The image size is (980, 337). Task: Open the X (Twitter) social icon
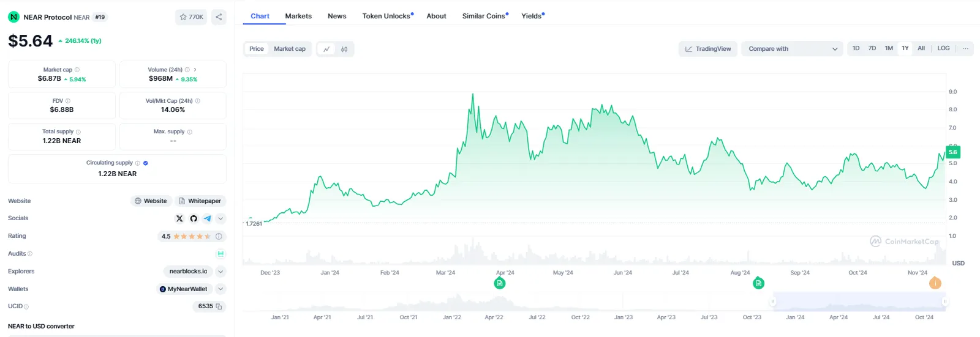pos(179,218)
